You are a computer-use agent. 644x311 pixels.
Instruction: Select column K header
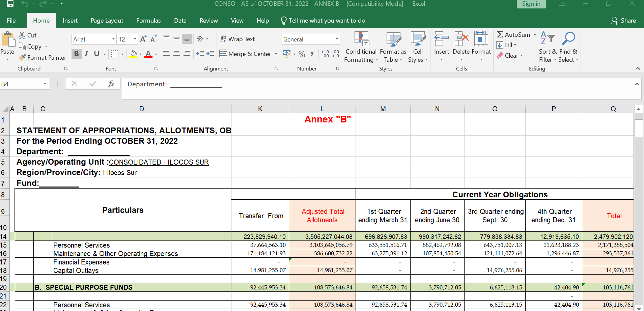(260, 109)
